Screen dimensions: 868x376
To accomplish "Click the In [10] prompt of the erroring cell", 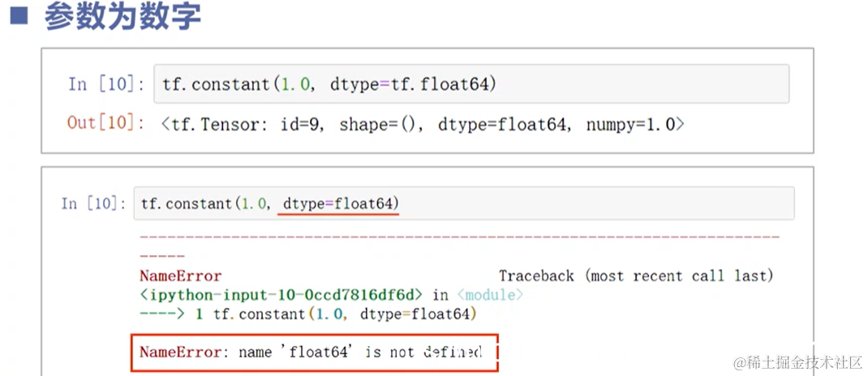I will click(x=93, y=203).
